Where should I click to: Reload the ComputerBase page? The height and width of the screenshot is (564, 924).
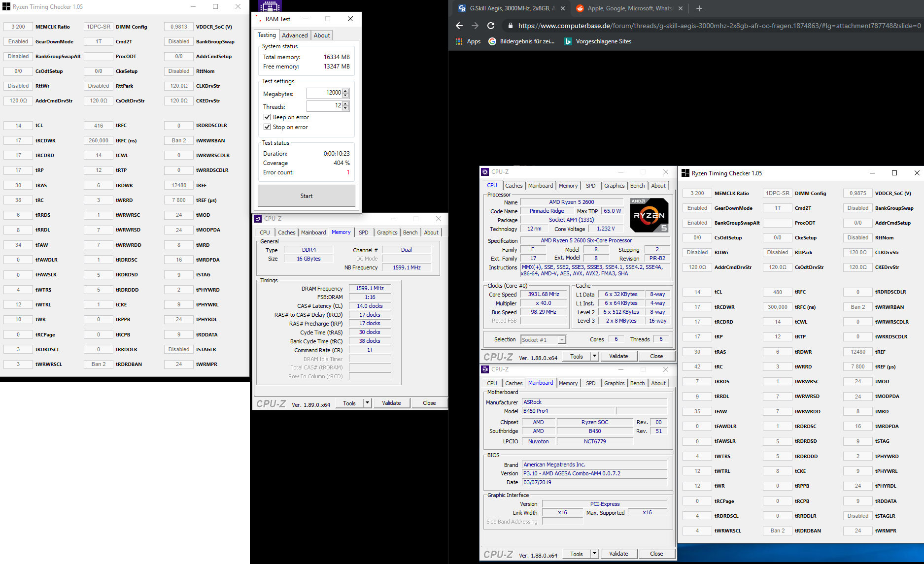(x=491, y=26)
